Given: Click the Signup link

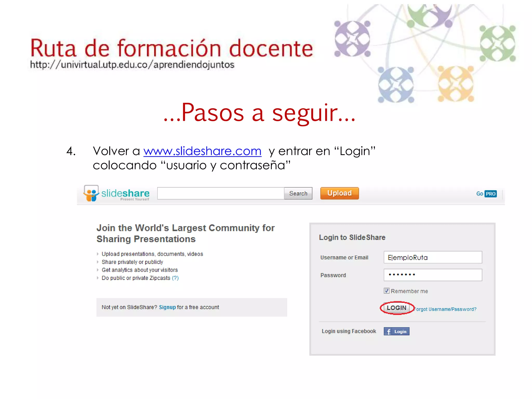Looking at the screenshot, I should coord(167,307).
